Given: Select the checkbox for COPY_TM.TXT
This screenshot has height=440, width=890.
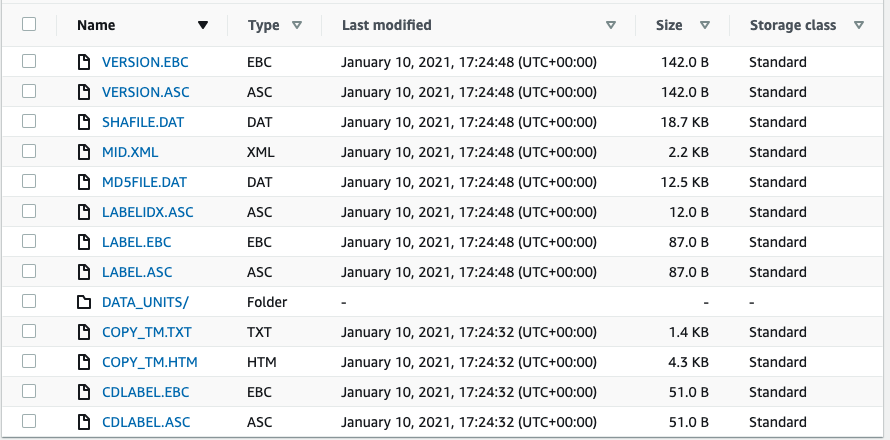Looking at the screenshot, I should tap(29, 332).
